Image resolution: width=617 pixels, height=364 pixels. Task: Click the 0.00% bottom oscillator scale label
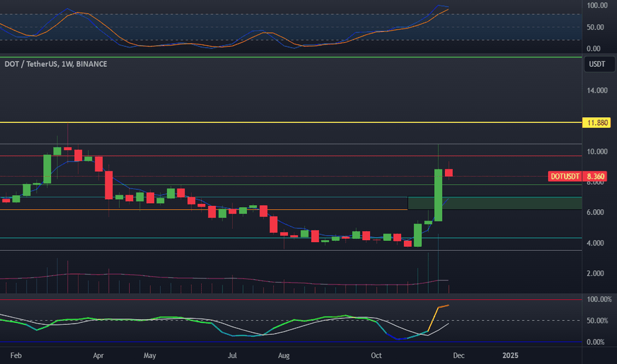(x=595, y=342)
